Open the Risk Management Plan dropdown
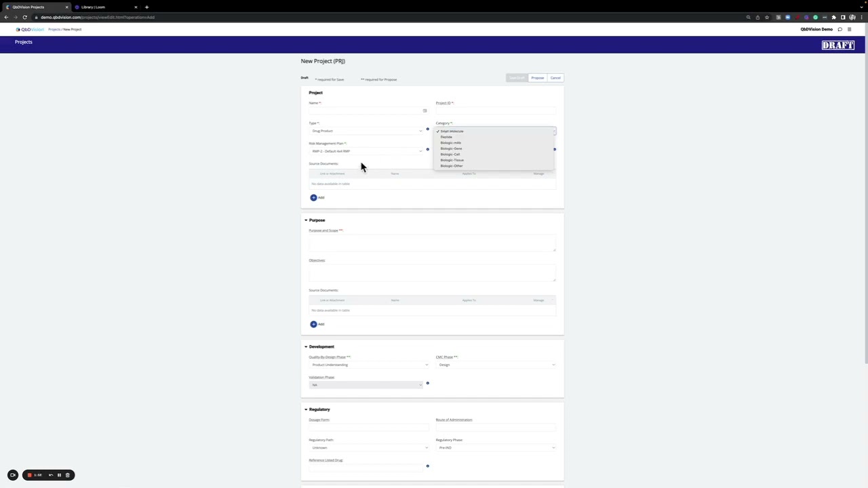 tap(366, 151)
